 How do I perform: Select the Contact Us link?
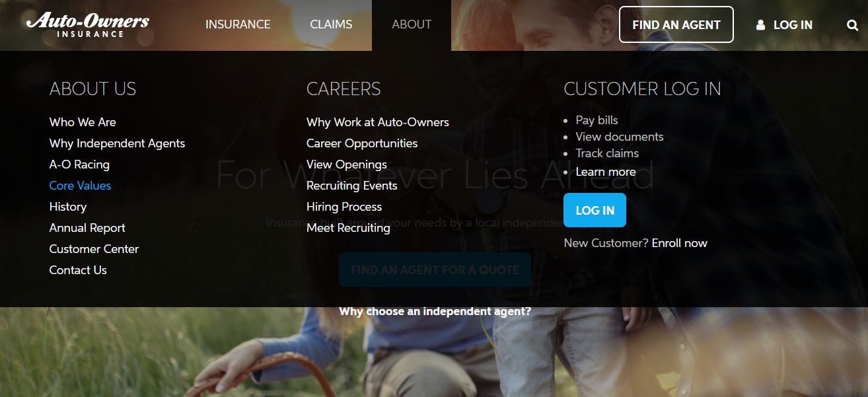78,270
